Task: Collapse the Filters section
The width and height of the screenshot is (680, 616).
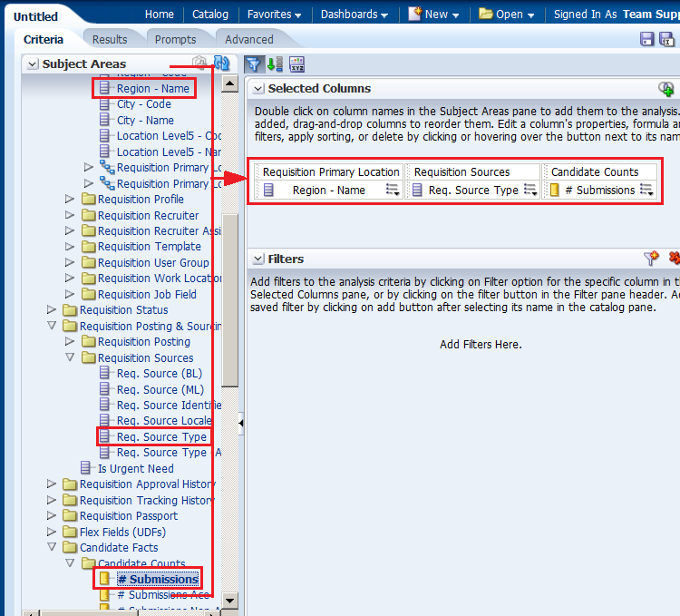Action: 258,259
